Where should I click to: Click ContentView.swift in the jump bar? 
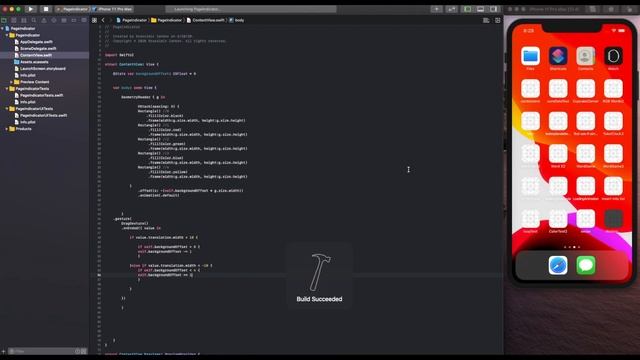206,20
